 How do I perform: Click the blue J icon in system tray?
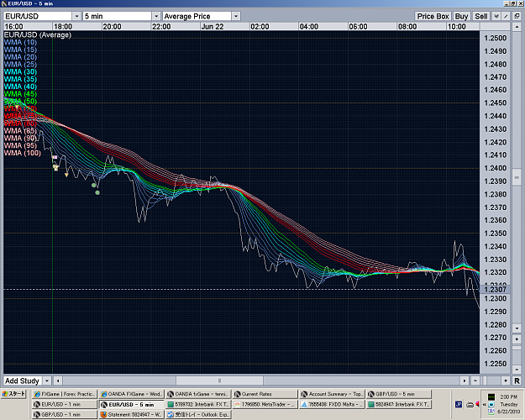point(459,405)
